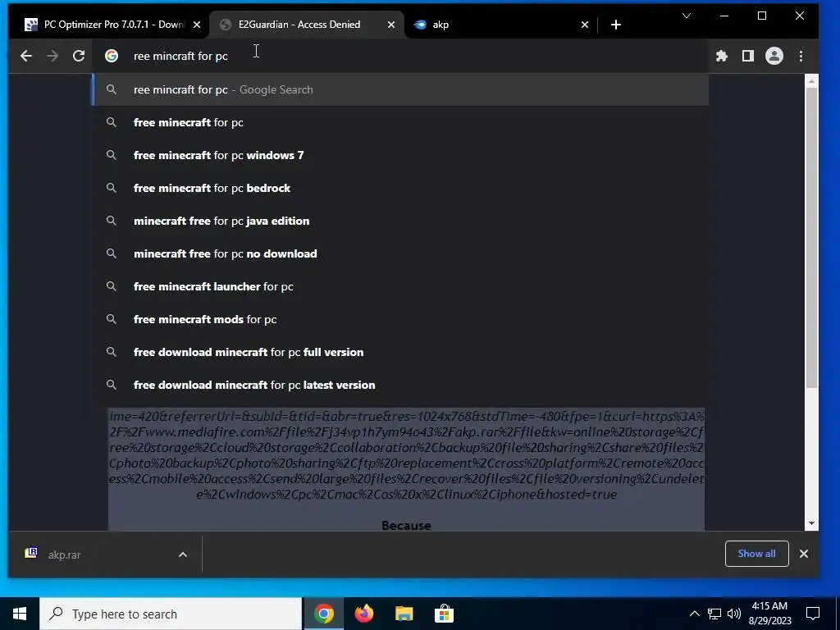Click the network status tray icon
The height and width of the screenshot is (630, 840).
(714, 614)
